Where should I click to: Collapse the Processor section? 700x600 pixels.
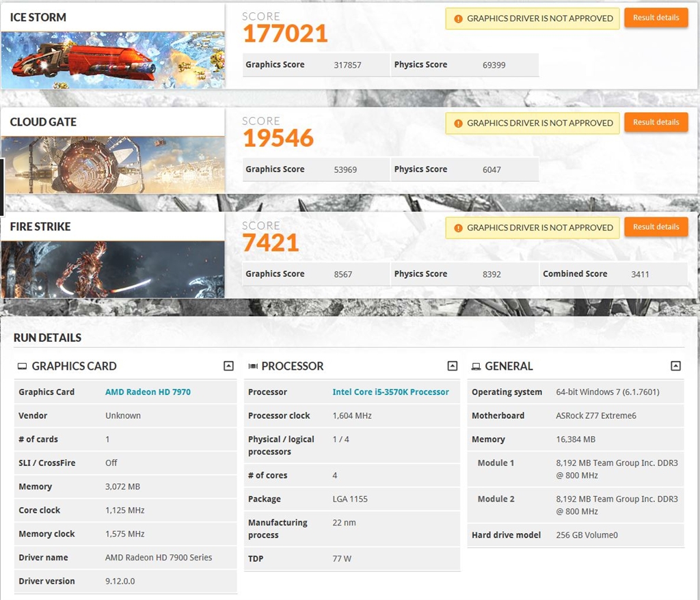click(x=453, y=366)
